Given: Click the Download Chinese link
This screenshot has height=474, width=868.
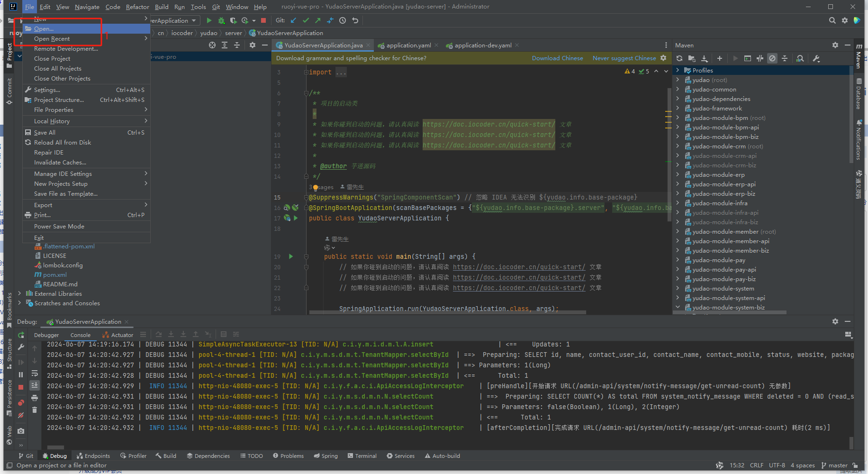Looking at the screenshot, I should pyautogui.click(x=557, y=58).
